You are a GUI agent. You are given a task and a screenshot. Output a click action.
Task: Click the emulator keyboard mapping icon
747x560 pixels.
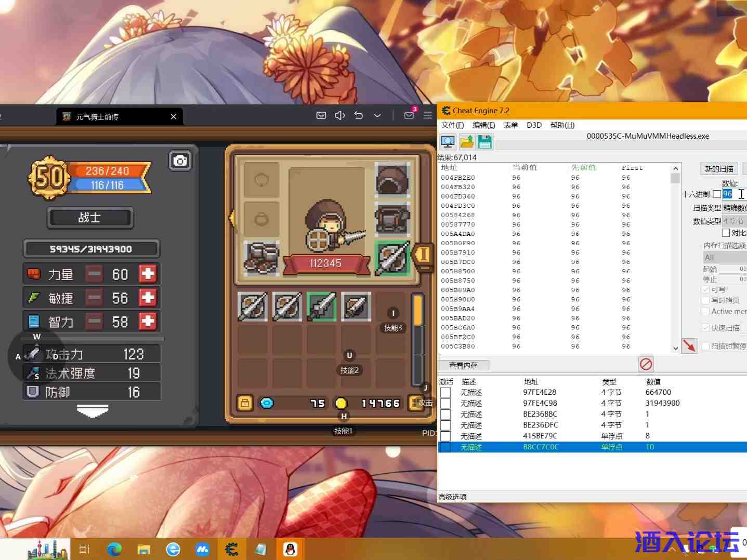click(321, 115)
